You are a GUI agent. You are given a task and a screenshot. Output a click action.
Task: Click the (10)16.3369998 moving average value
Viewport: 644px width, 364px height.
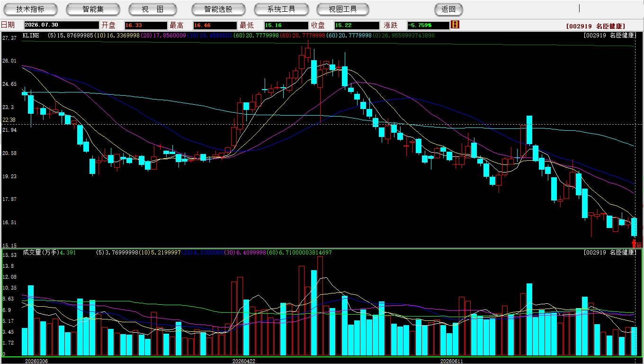pos(116,36)
